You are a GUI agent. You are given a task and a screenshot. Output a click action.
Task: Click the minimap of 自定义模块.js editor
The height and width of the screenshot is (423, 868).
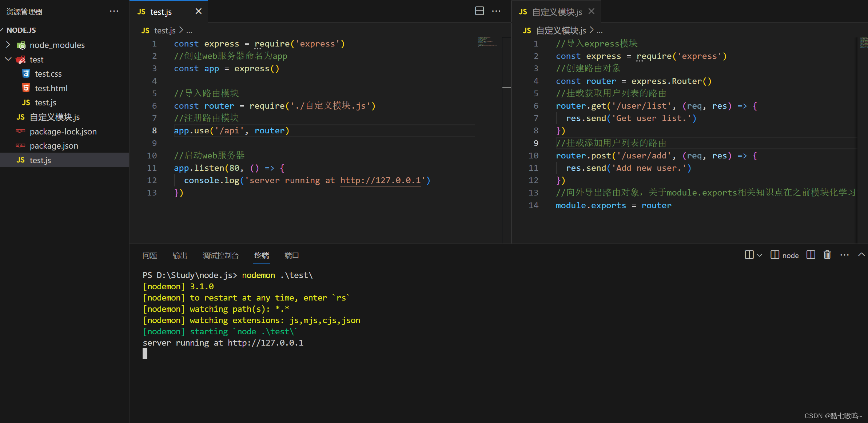coord(864,43)
